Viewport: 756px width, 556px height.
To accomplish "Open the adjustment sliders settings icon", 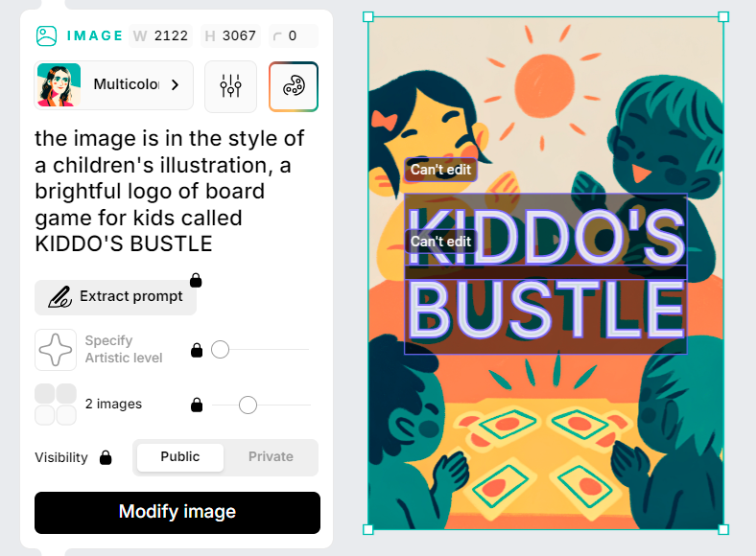I will coord(230,86).
